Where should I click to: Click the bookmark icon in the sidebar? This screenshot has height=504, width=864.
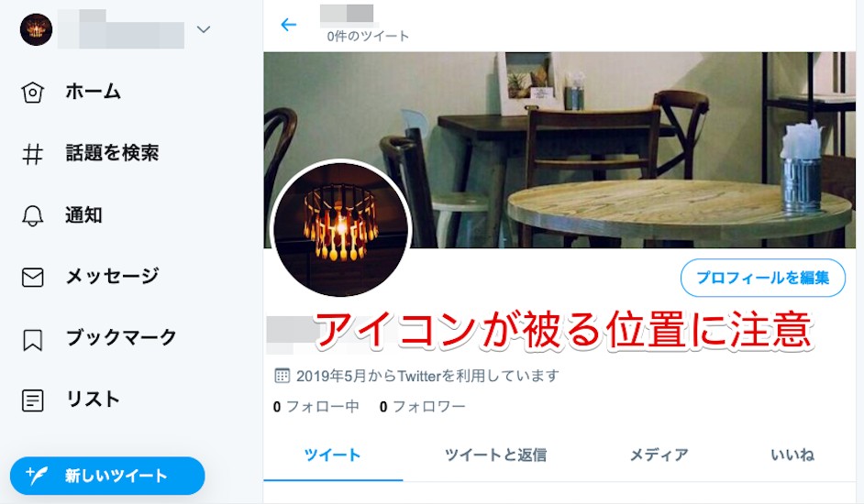pos(32,339)
